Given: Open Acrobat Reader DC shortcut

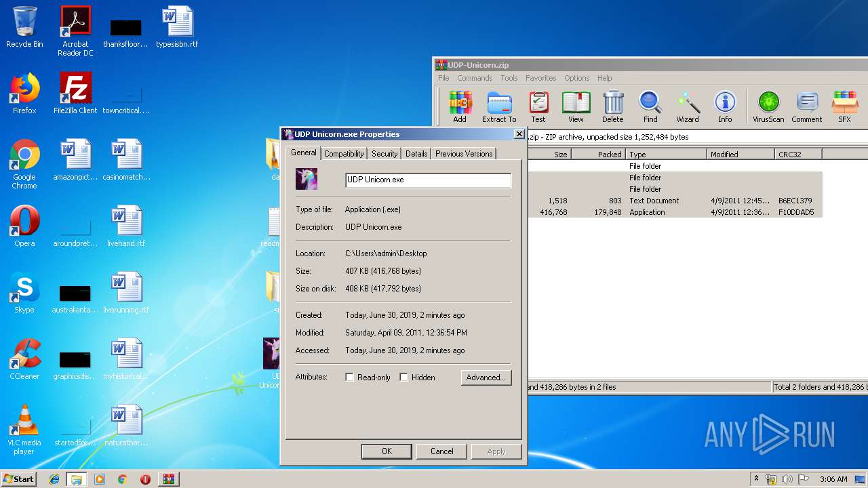Looking at the screenshot, I should click(75, 31).
